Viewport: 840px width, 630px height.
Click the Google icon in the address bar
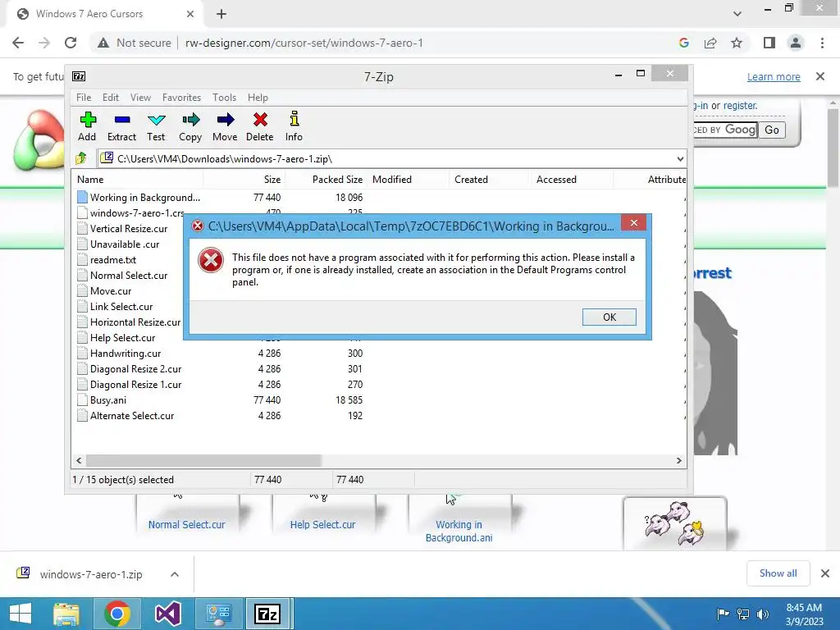tap(683, 43)
